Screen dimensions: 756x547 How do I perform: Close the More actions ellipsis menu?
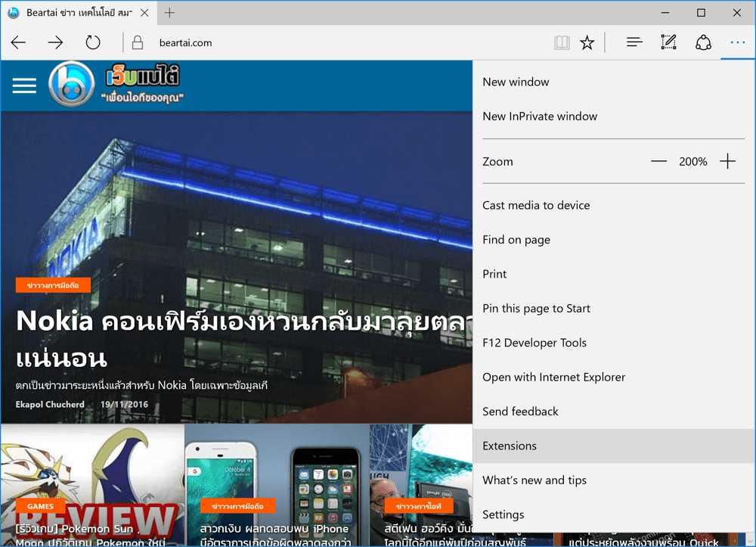(738, 42)
